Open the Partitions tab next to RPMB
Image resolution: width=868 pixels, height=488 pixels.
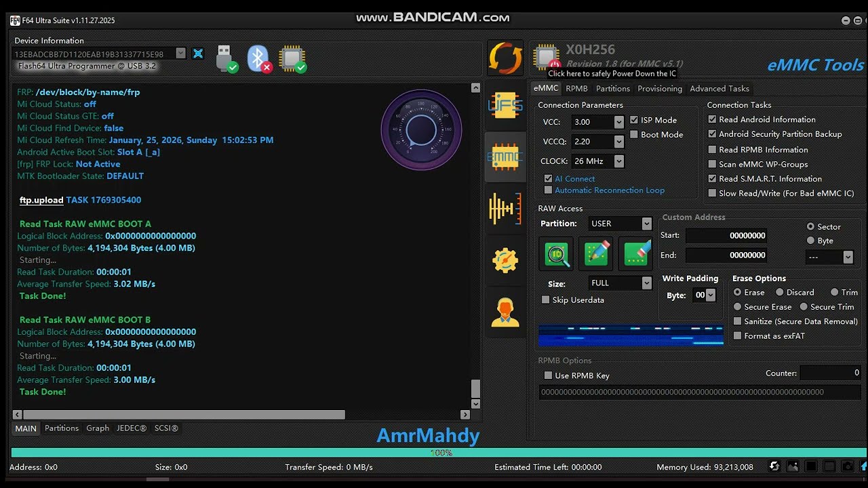(x=613, y=89)
